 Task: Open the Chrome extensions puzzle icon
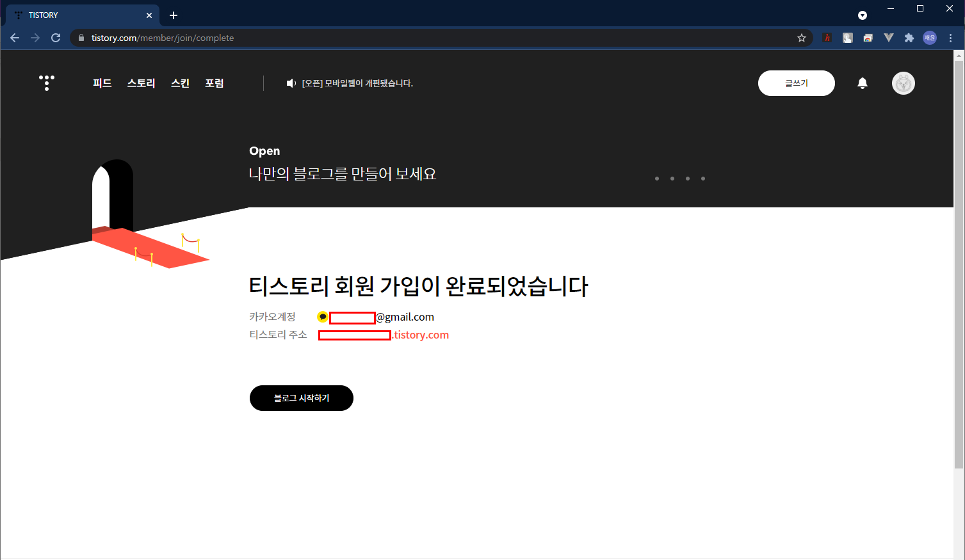(909, 38)
